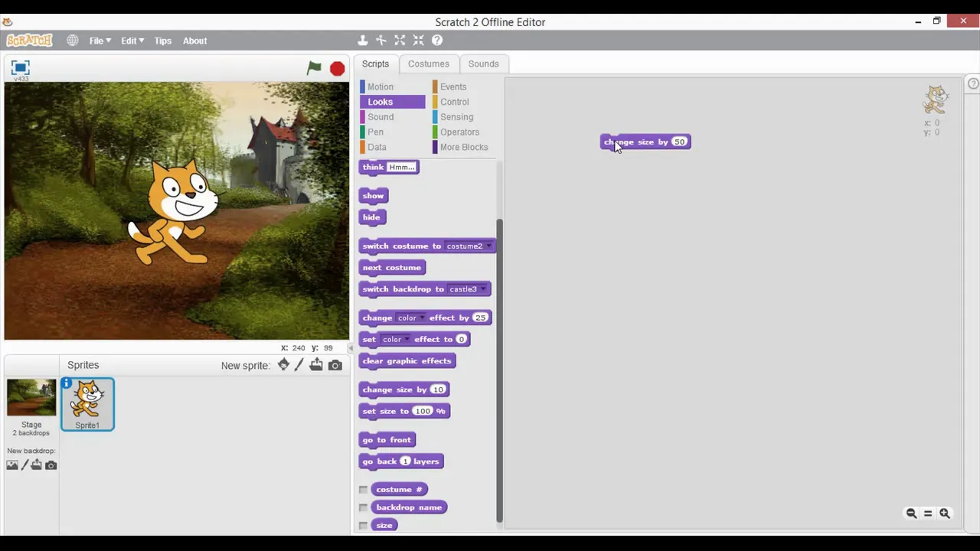Take new backdrop from camera
The width and height of the screenshot is (980, 551).
(51, 465)
